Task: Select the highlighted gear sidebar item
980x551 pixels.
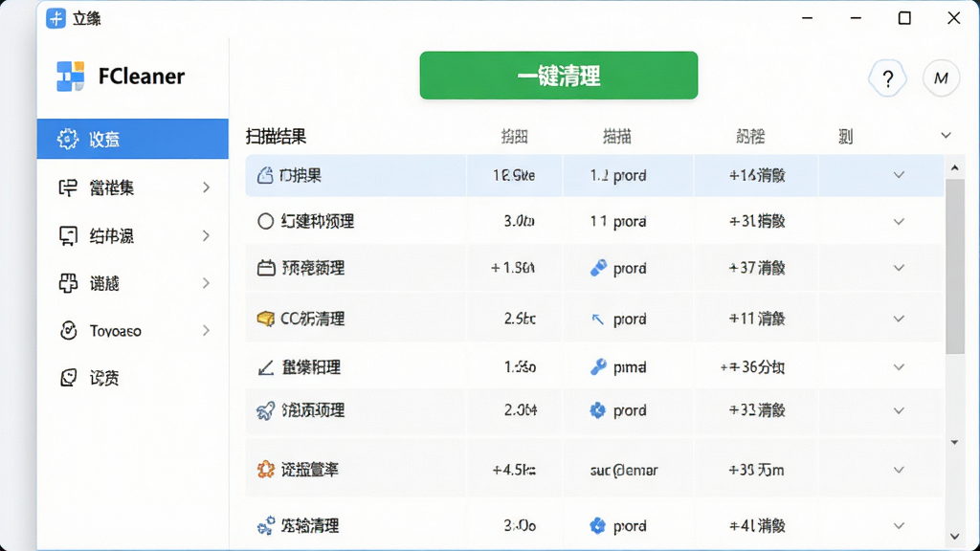Action: click(x=132, y=139)
